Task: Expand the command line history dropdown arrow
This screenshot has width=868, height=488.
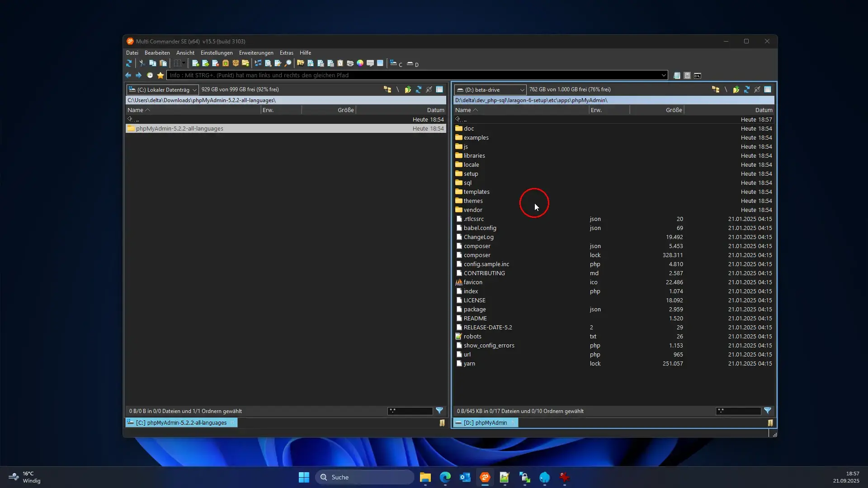Action: click(664, 75)
